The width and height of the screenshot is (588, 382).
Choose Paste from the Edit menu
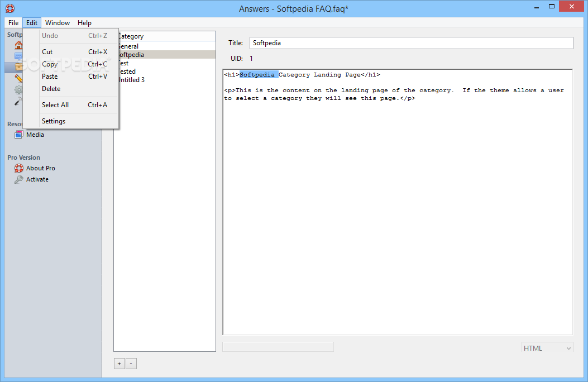(x=71, y=77)
